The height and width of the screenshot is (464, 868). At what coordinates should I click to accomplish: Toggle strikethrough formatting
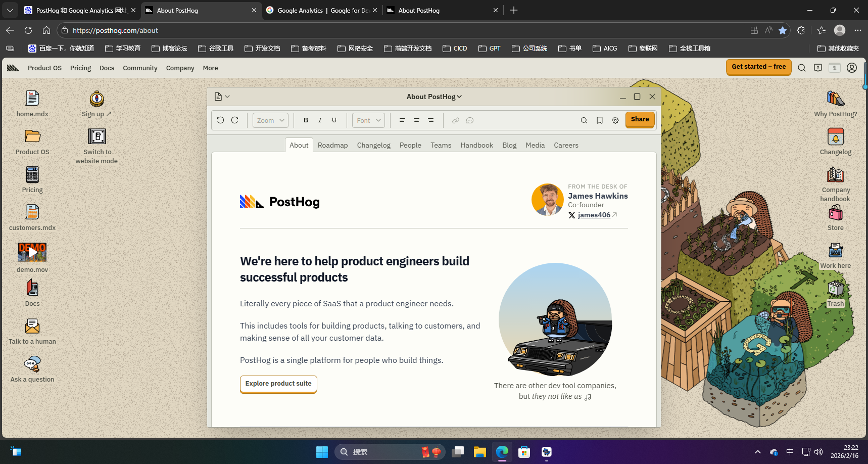[334, 120]
